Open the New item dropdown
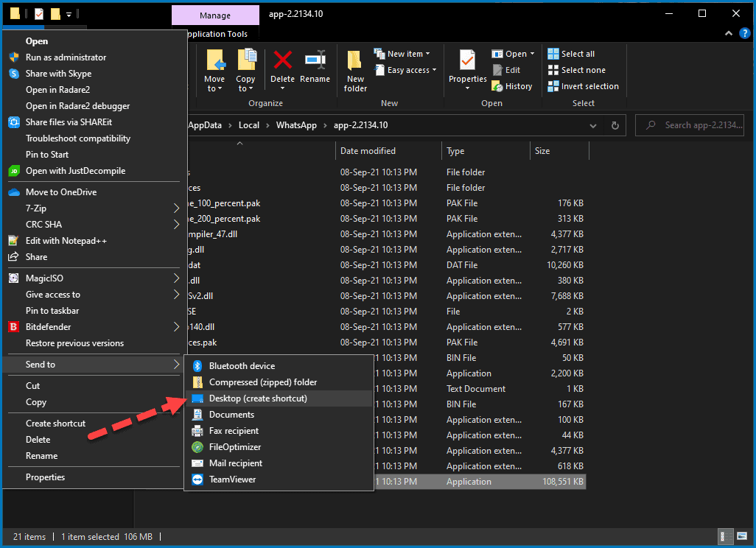The image size is (756, 548). (x=402, y=54)
